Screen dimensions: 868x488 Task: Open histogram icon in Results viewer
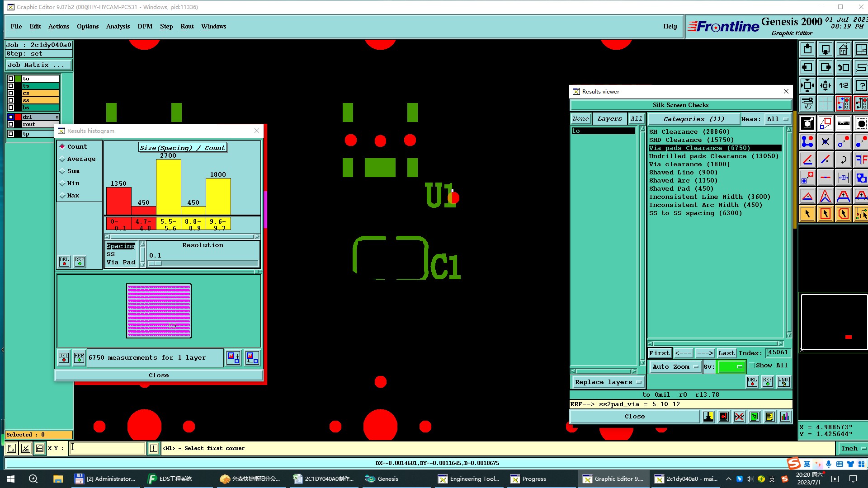point(785,417)
